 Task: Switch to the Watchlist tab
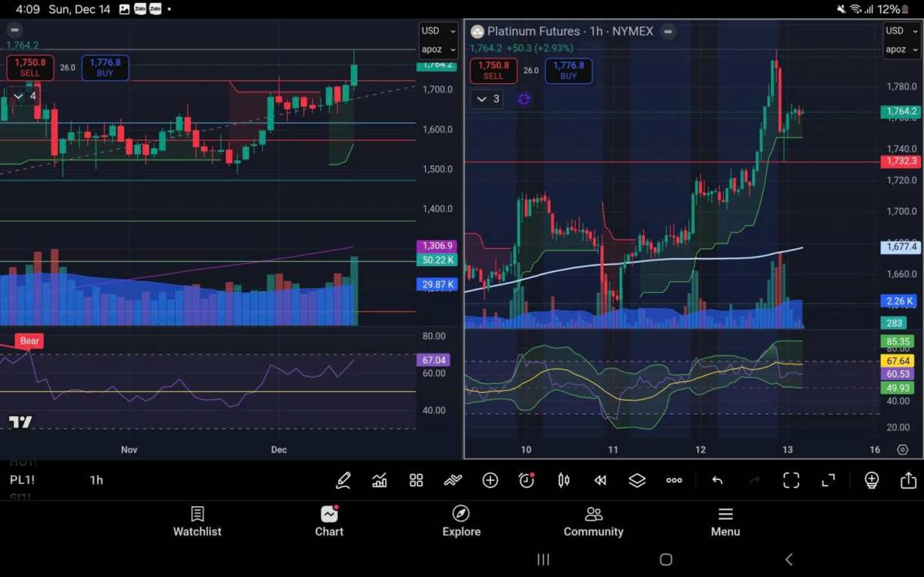coord(197,522)
